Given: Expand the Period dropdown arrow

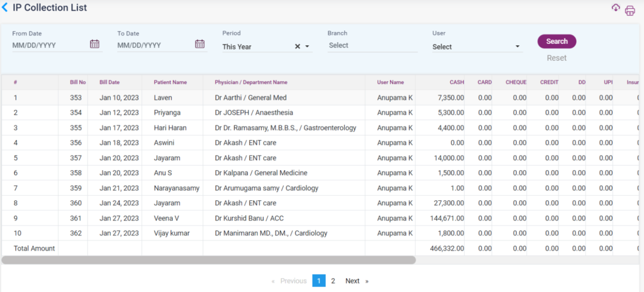Looking at the screenshot, I should click(x=308, y=46).
